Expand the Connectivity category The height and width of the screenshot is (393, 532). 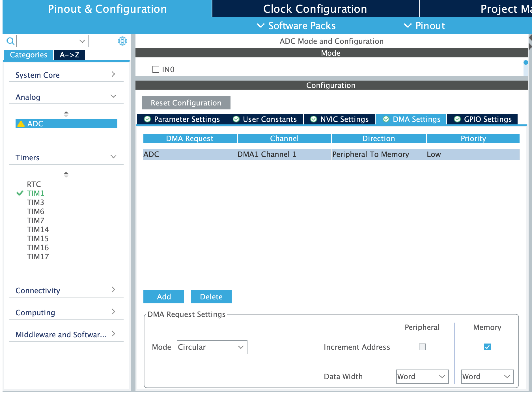pos(113,290)
